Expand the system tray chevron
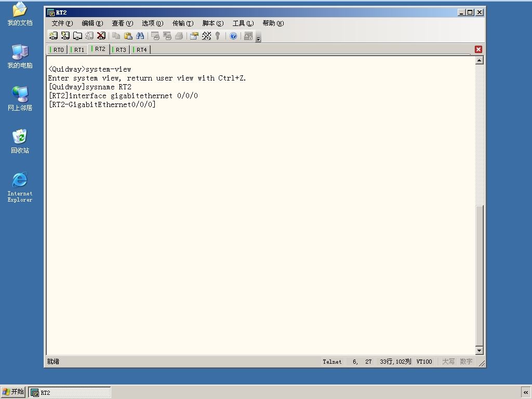 click(526, 393)
